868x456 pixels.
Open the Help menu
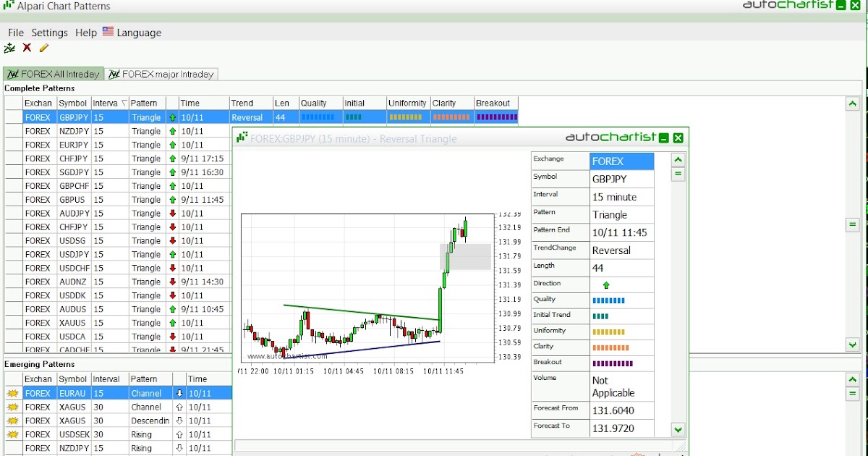[x=86, y=33]
